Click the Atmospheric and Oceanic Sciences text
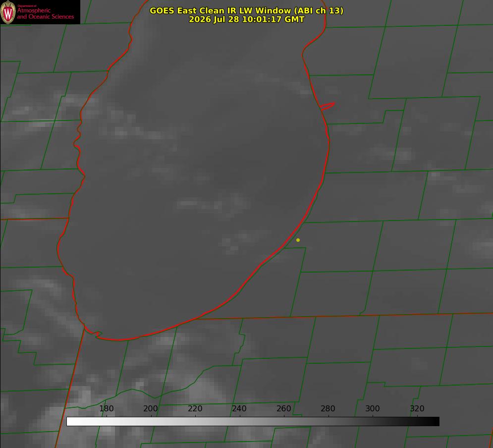The width and height of the screenshot is (493, 448). (45, 13)
